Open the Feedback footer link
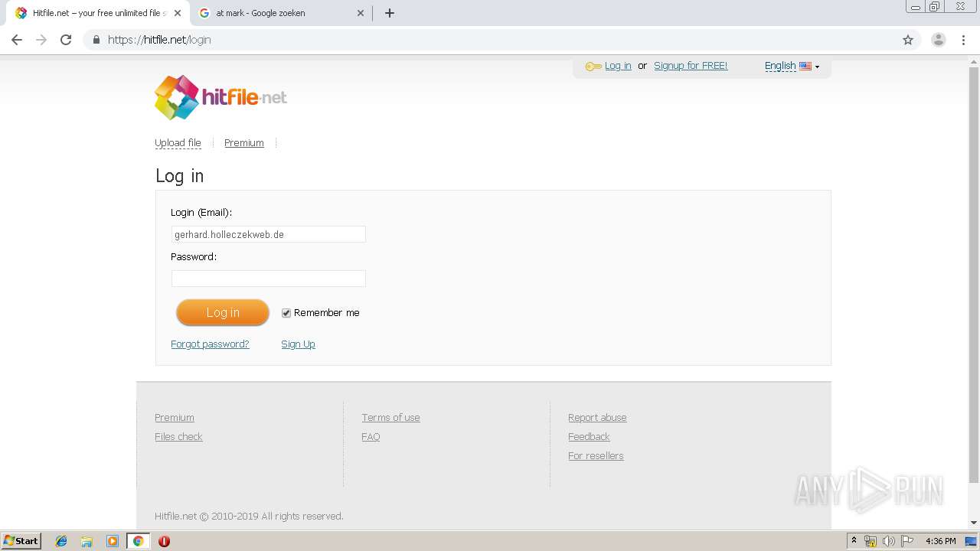Viewport: 980px width, 551px height. [x=589, y=437]
